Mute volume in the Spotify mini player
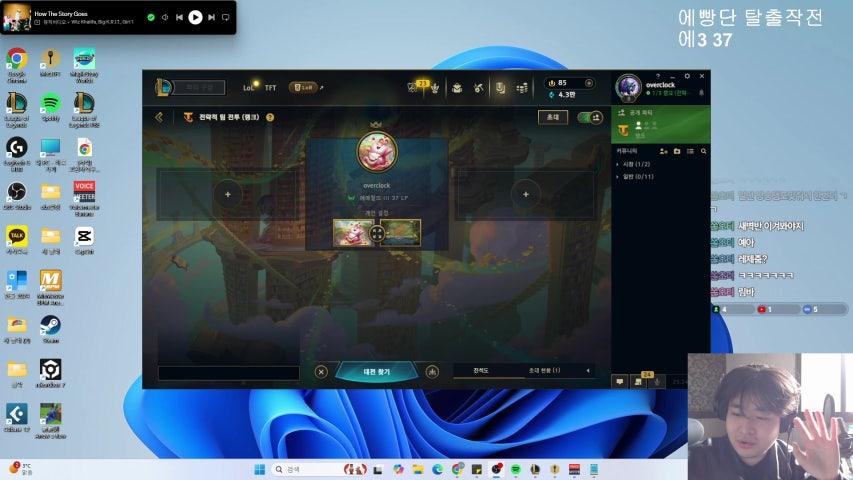The height and width of the screenshot is (480, 853). (165, 17)
